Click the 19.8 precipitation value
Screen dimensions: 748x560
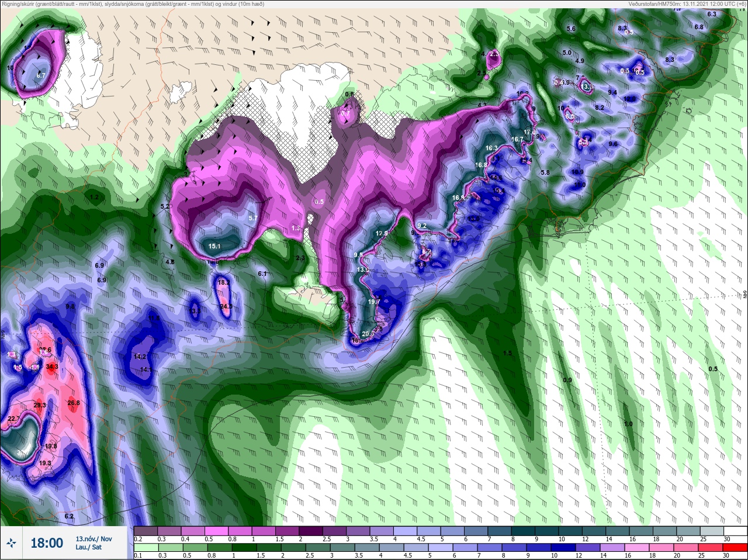click(51, 446)
